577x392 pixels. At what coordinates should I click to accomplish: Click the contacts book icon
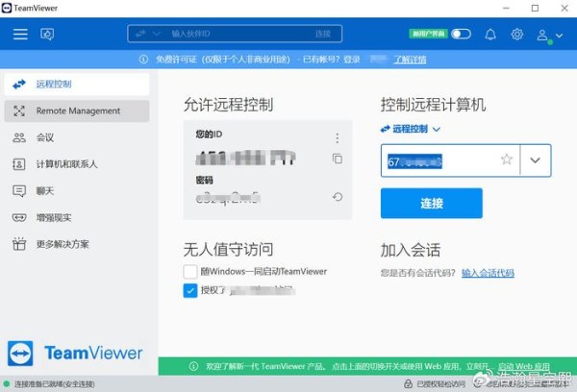point(19,164)
